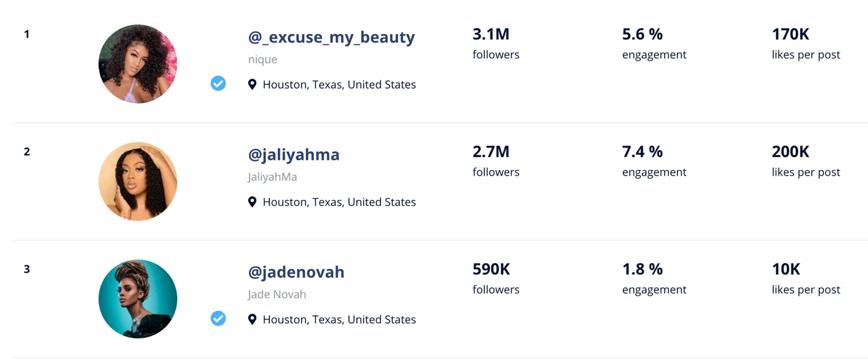
Task: Click location pin icon for @jaliyahma
Action: pyautogui.click(x=253, y=202)
